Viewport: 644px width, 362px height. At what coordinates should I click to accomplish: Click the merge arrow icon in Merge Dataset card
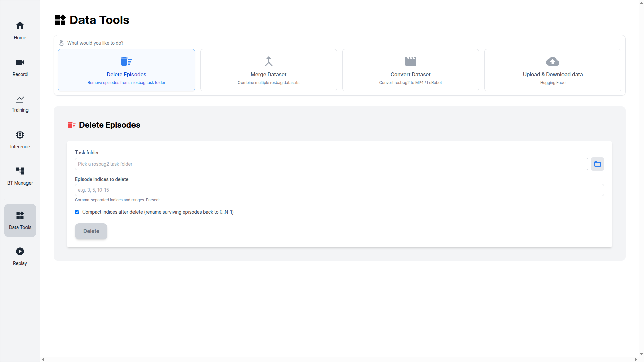tap(269, 61)
